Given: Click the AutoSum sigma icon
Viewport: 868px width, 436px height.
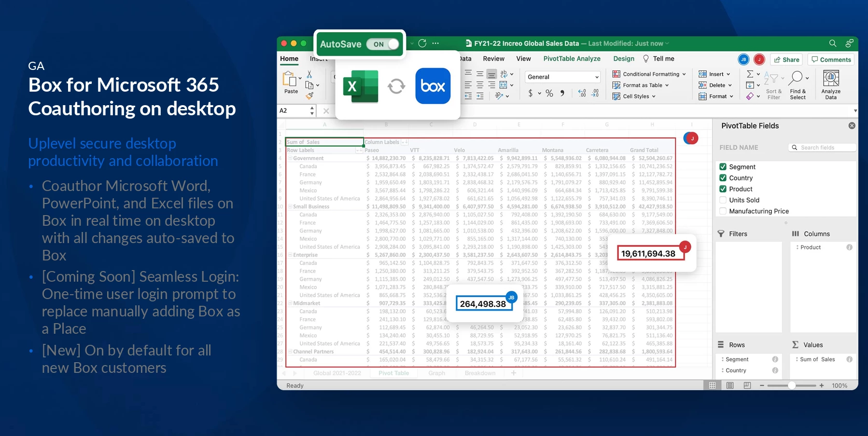Looking at the screenshot, I should [750, 74].
